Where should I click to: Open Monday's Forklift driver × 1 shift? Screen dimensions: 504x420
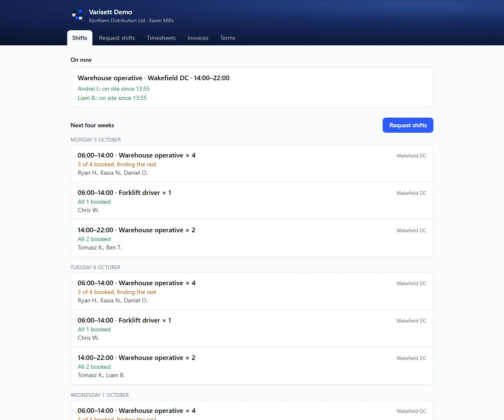252,201
